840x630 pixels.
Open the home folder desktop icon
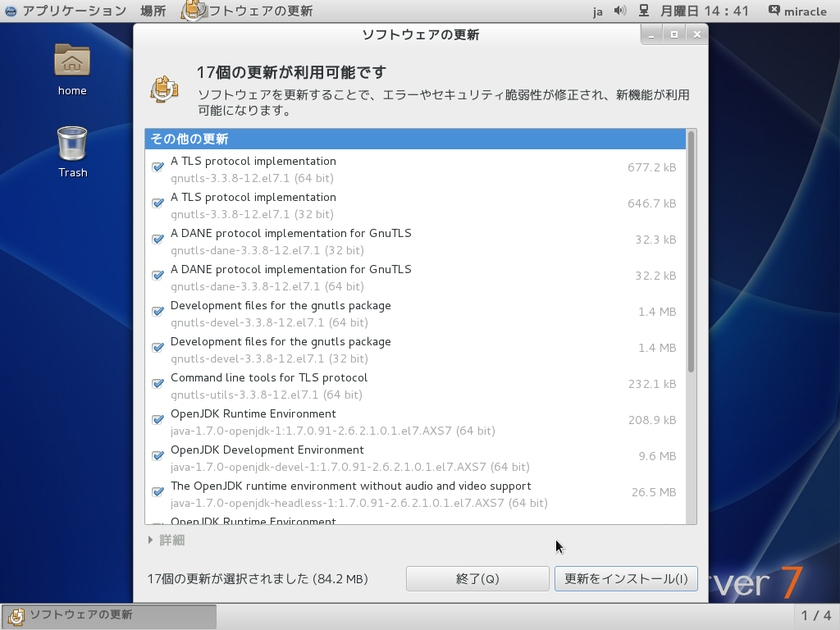tap(72, 62)
